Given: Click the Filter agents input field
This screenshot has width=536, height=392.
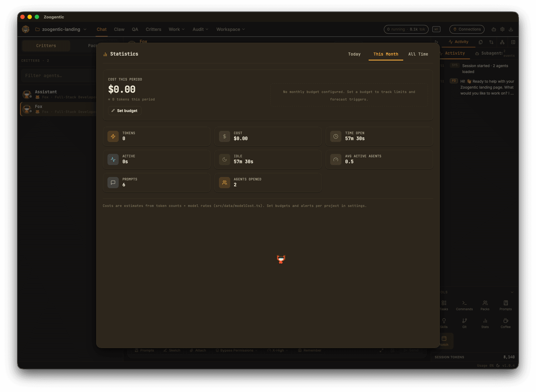Looking at the screenshot, I should pos(56,76).
